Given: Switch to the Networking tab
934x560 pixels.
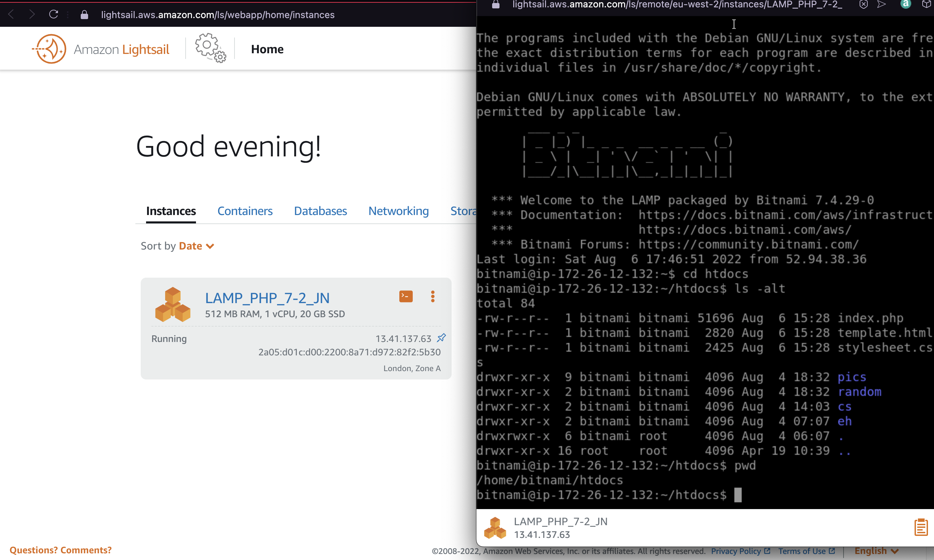Looking at the screenshot, I should coord(399,211).
